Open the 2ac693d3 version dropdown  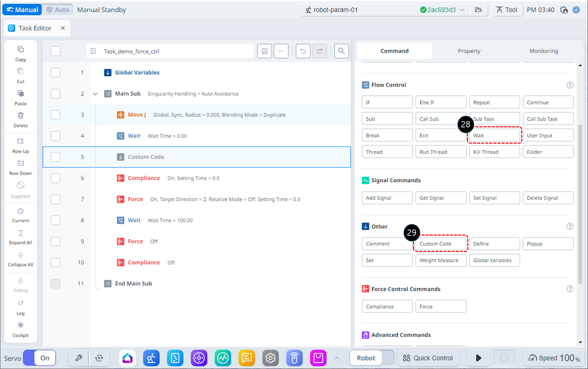coord(462,10)
